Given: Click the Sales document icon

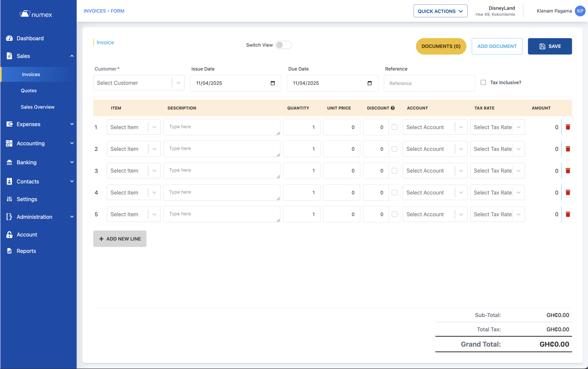Looking at the screenshot, I should coord(9,56).
